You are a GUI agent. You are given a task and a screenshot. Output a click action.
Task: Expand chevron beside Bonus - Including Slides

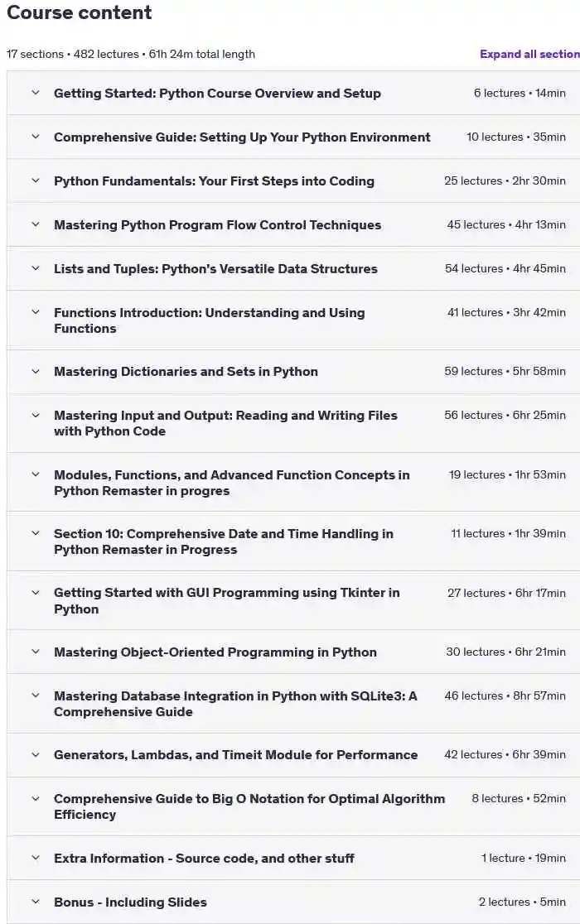pos(36,902)
